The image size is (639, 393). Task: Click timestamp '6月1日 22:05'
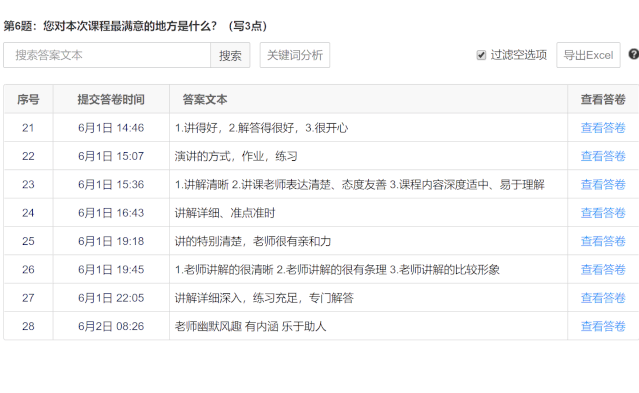coord(111,298)
